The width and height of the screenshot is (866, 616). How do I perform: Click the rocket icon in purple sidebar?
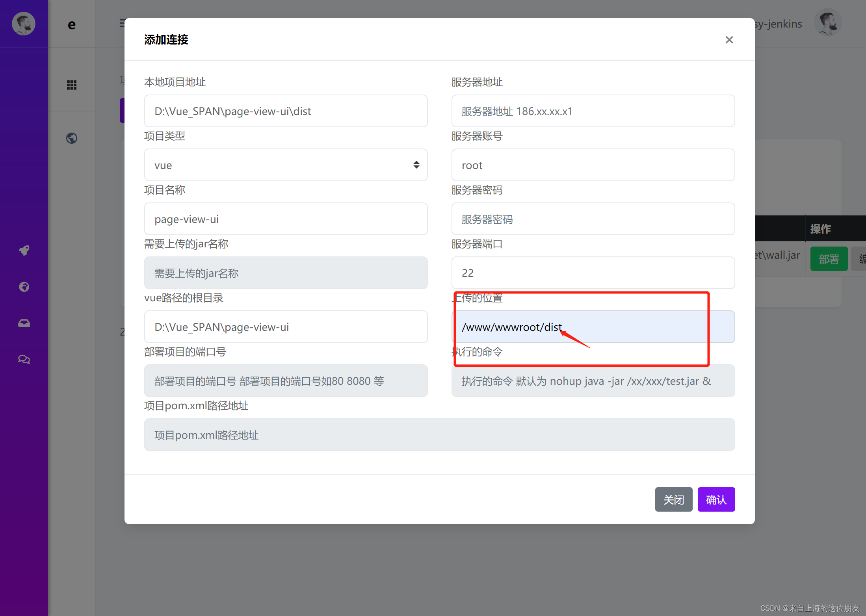point(24,250)
